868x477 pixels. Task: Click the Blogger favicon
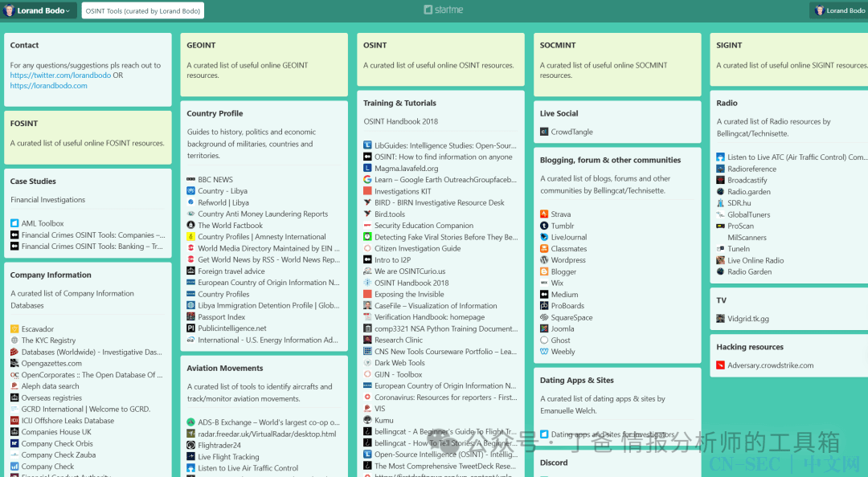(x=544, y=271)
